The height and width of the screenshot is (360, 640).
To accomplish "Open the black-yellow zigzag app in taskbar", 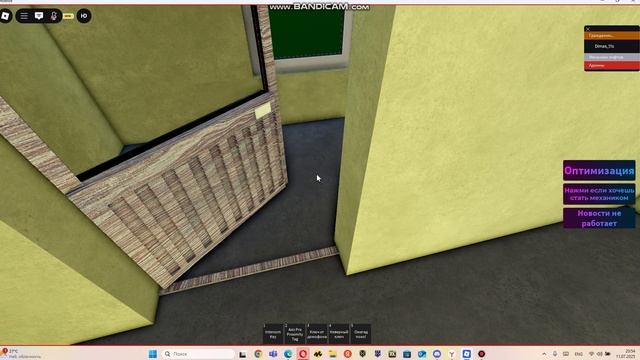I will [x=318, y=354].
